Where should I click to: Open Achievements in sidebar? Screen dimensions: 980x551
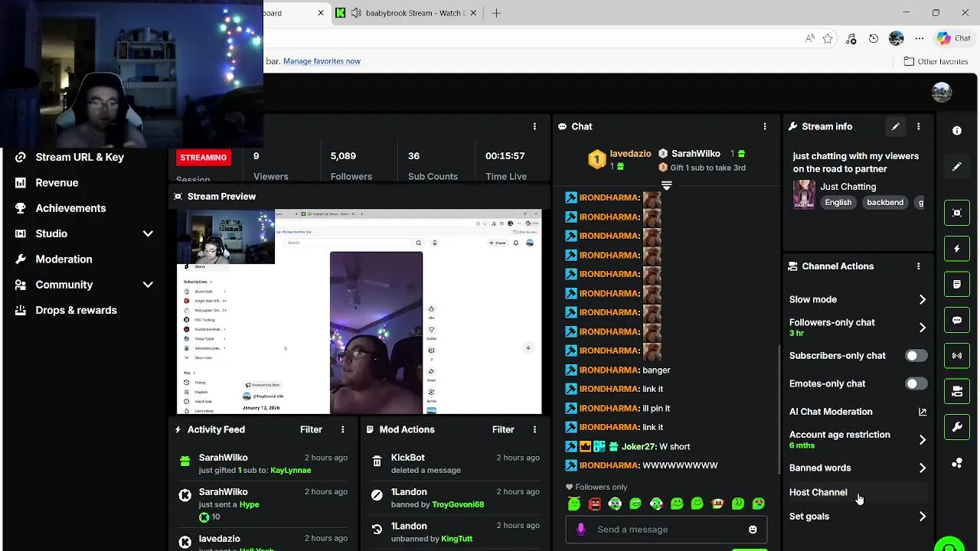point(70,208)
